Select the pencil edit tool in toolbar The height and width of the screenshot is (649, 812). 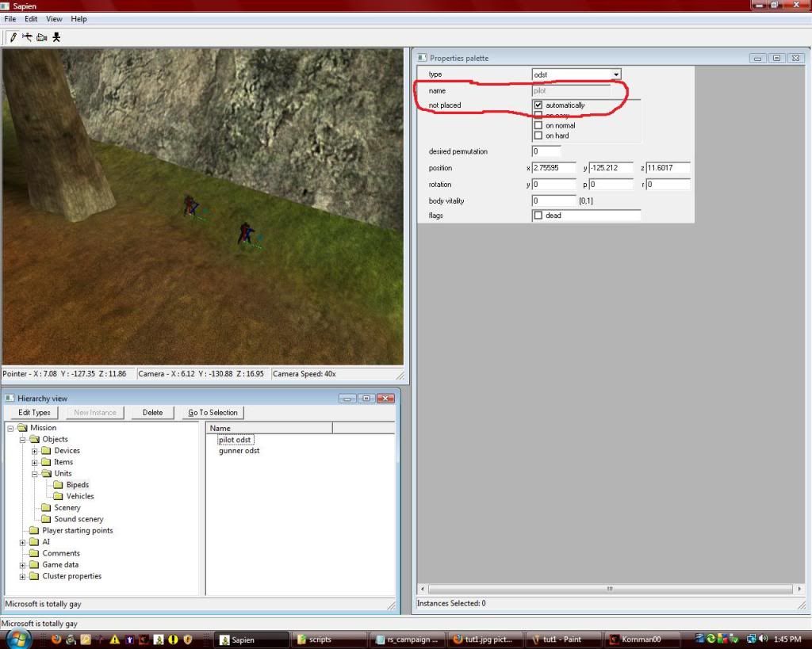pyautogui.click(x=13, y=37)
